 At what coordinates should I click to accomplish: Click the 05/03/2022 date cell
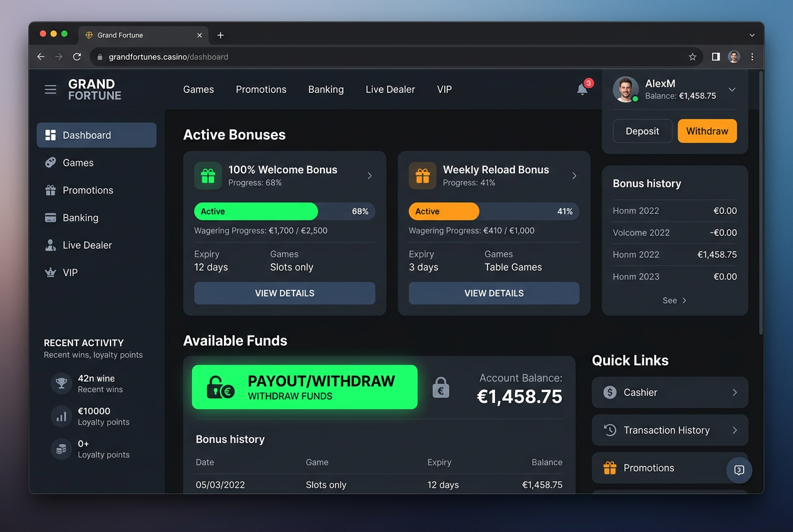[x=220, y=485]
